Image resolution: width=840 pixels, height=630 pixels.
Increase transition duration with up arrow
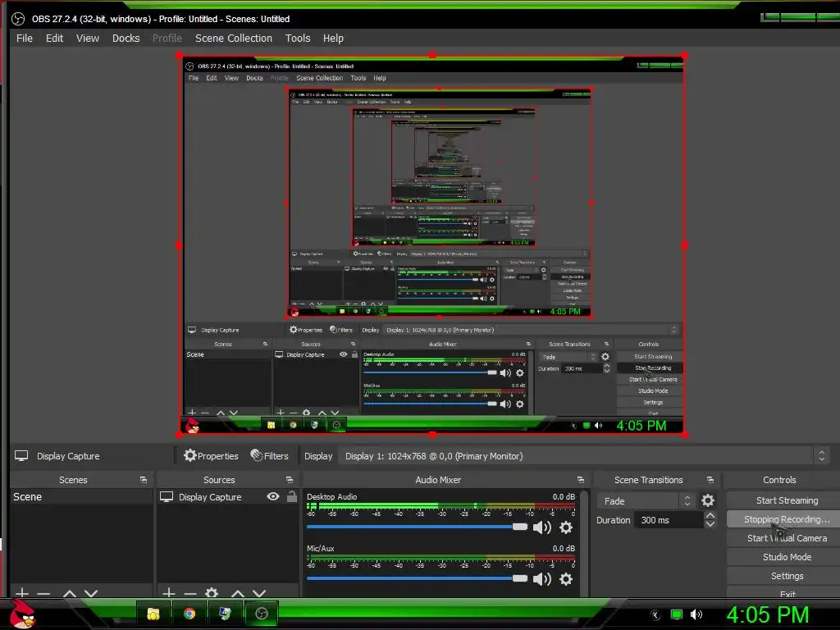tap(710, 515)
